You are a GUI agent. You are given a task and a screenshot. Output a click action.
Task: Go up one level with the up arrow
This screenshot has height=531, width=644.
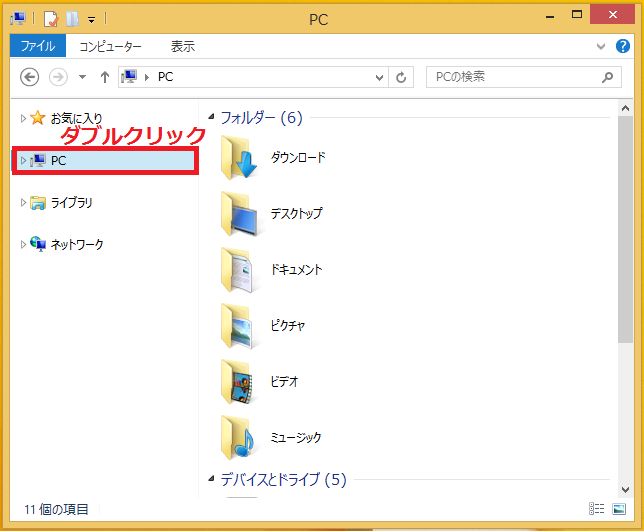coord(105,77)
